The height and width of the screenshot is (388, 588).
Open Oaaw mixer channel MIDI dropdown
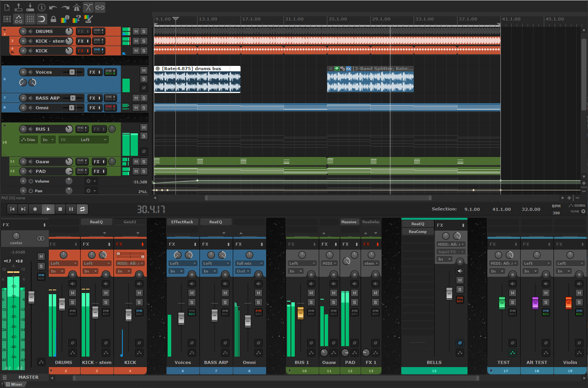click(x=329, y=264)
